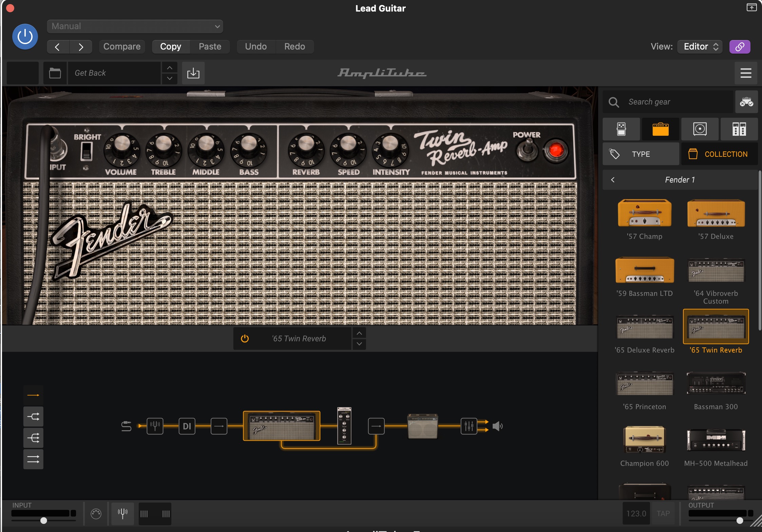This screenshot has height=532, width=762.
Task: Click the DI block in signal chain
Action: pyautogui.click(x=187, y=426)
